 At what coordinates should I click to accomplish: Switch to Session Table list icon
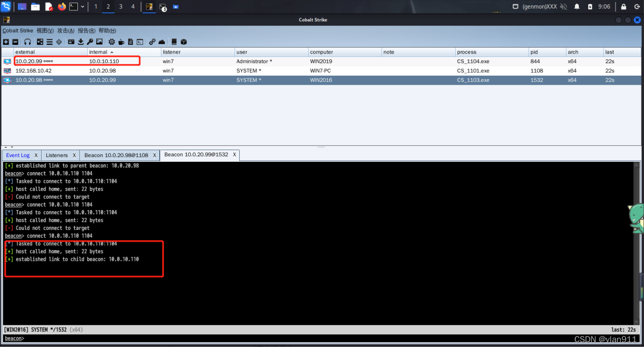point(50,42)
